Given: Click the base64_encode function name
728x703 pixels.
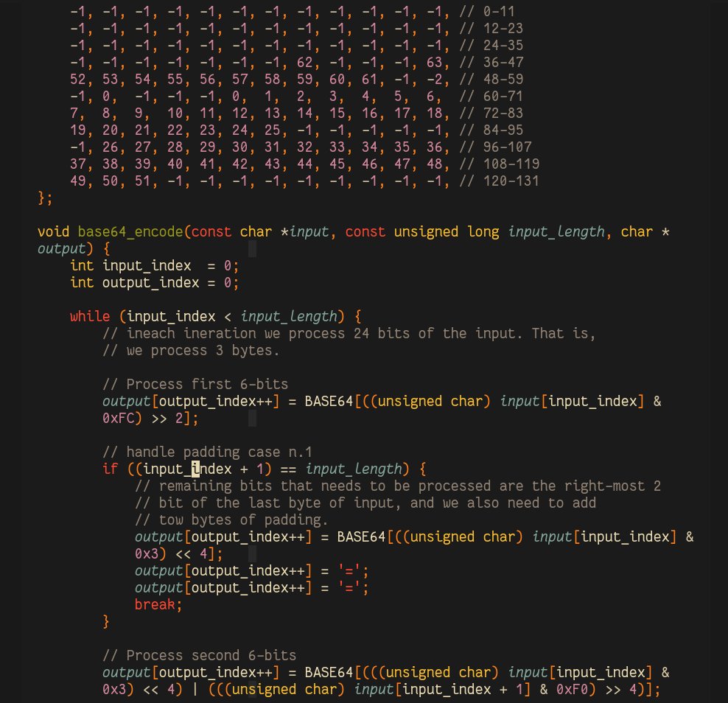Looking at the screenshot, I should pos(130,232).
